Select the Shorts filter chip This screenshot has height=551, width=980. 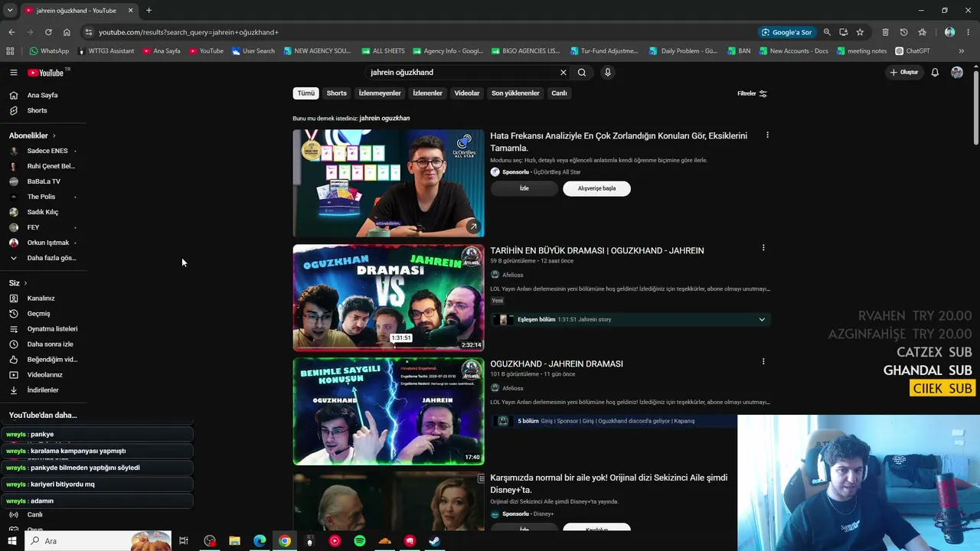337,93
